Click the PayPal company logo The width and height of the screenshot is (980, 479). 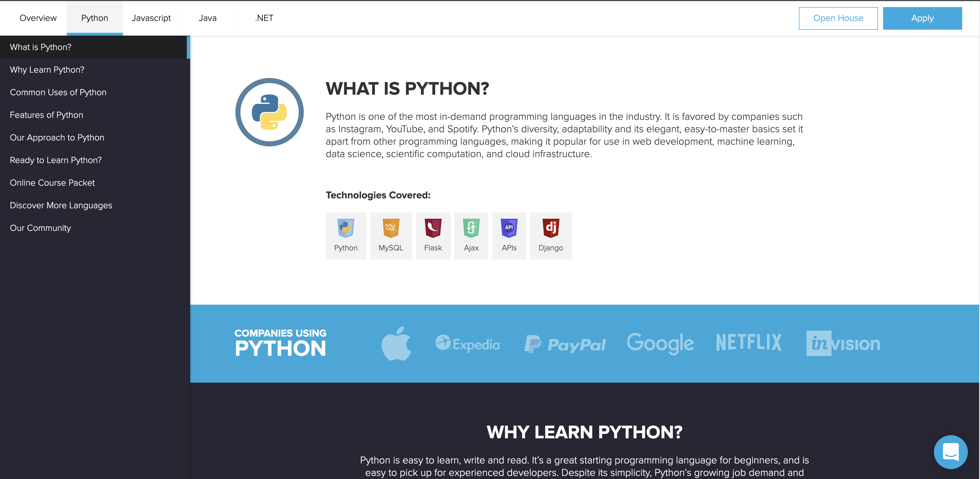565,344
